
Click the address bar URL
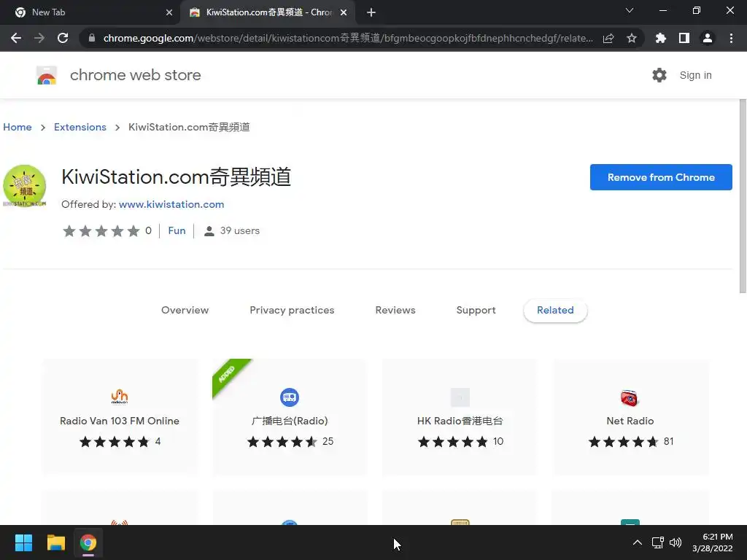[x=348, y=38]
